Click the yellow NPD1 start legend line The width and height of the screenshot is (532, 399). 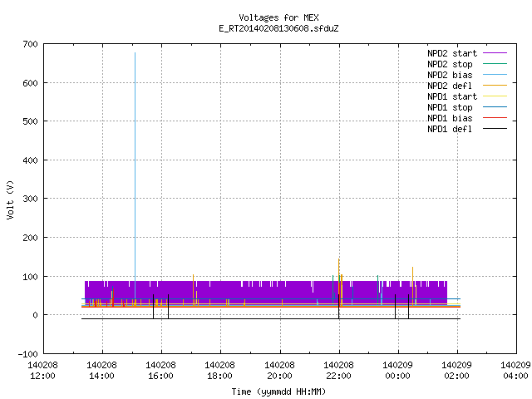tap(495, 96)
